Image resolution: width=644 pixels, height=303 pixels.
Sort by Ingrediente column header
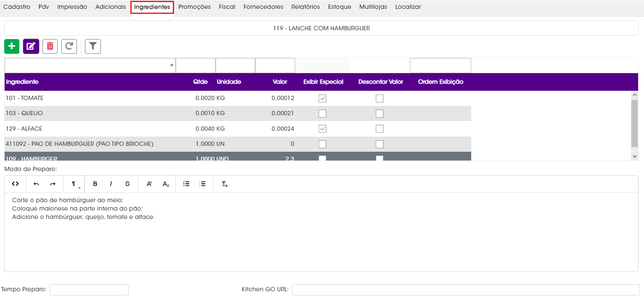point(22,82)
